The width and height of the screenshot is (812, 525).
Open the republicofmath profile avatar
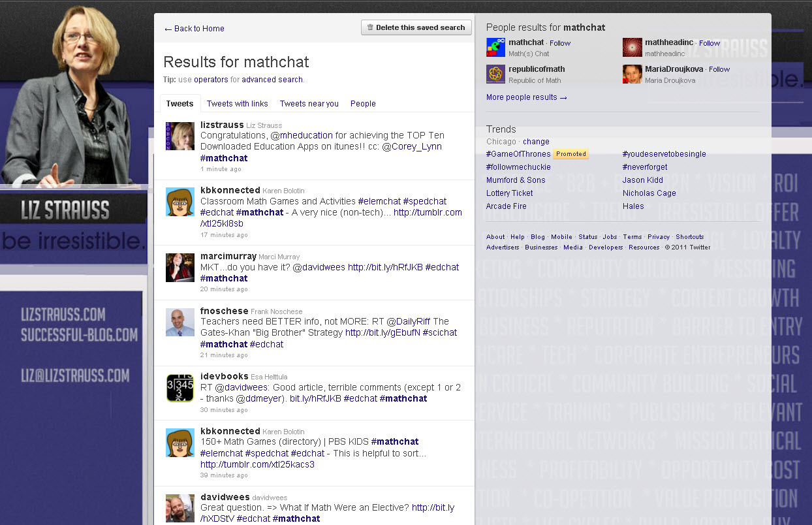point(496,74)
